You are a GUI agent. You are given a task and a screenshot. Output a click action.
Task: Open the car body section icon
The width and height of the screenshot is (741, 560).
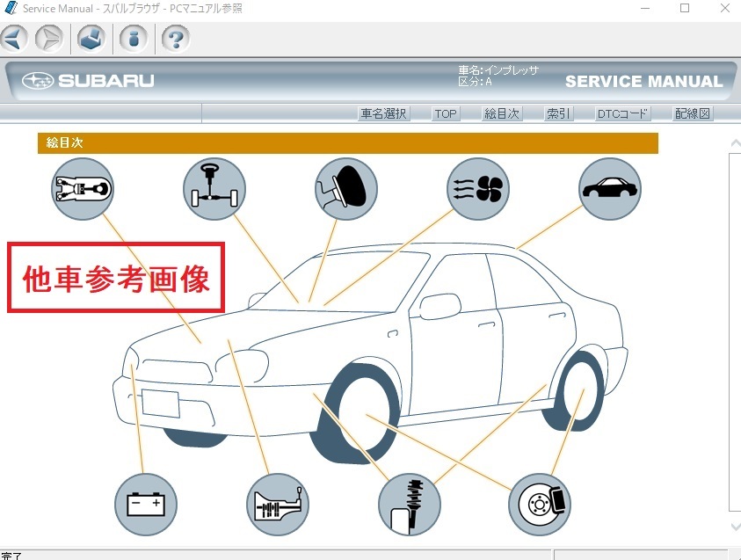pos(610,188)
